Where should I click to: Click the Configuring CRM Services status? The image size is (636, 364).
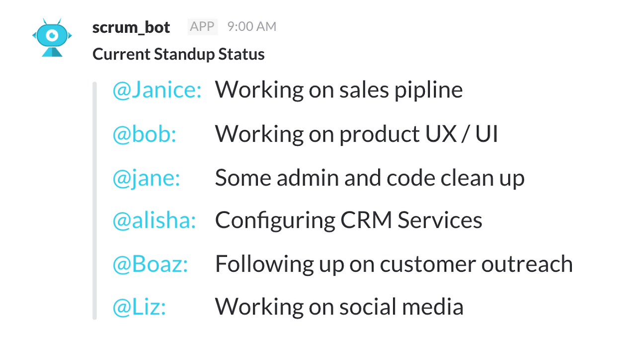pos(348,220)
